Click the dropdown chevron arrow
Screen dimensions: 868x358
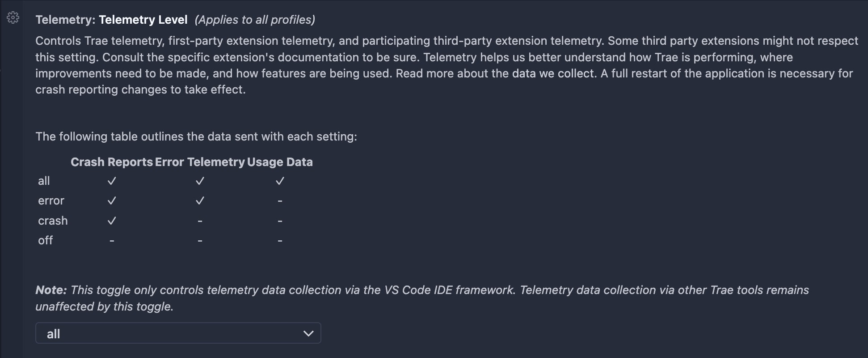(x=308, y=333)
